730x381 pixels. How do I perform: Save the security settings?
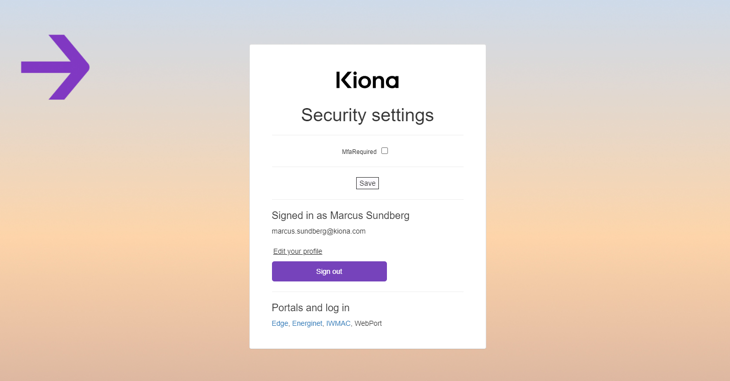point(367,183)
